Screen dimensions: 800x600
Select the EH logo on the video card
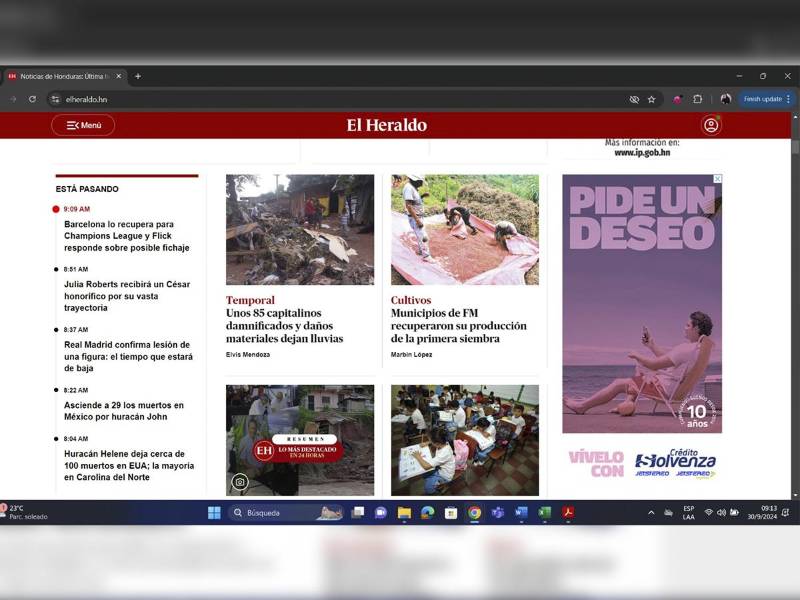pyautogui.click(x=264, y=450)
